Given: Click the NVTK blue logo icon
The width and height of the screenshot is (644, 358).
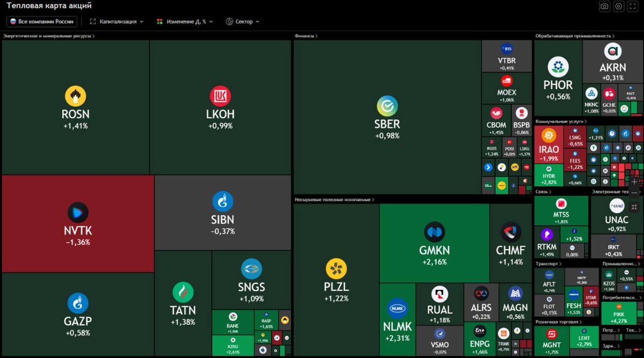Looking at the screenshot, I should coord(78,213).
